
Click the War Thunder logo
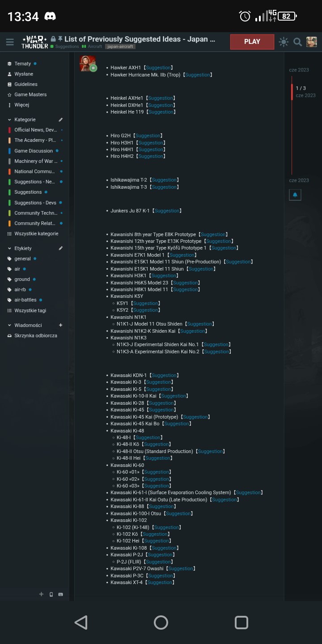pos(35,42)
